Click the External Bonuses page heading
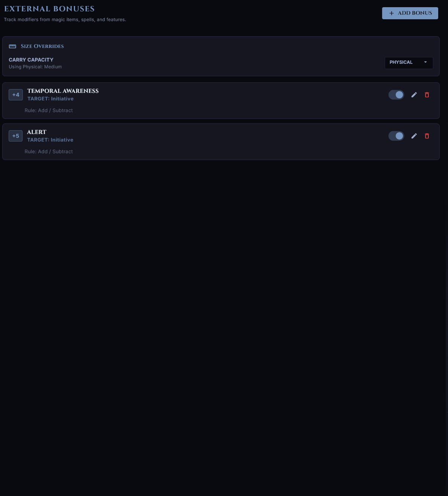The height and width of the screenshot is (496, 448). pos(49,9)
